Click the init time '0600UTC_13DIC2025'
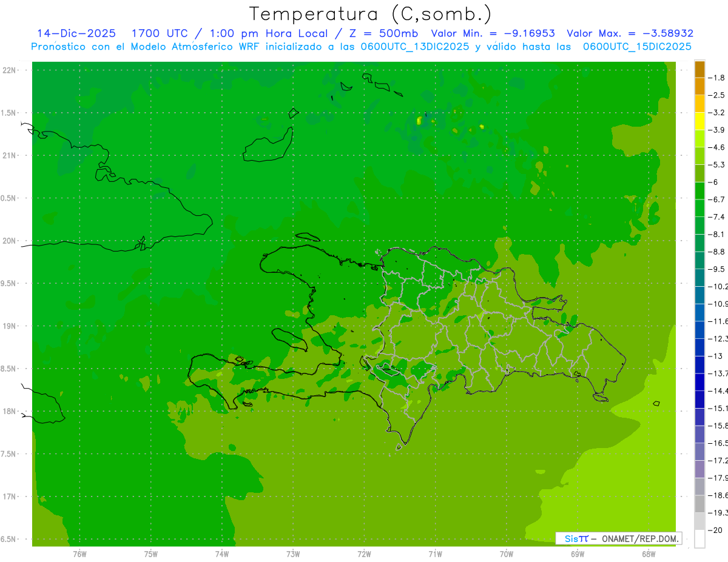This screenshot has width=728, height=562. (415, 47)
